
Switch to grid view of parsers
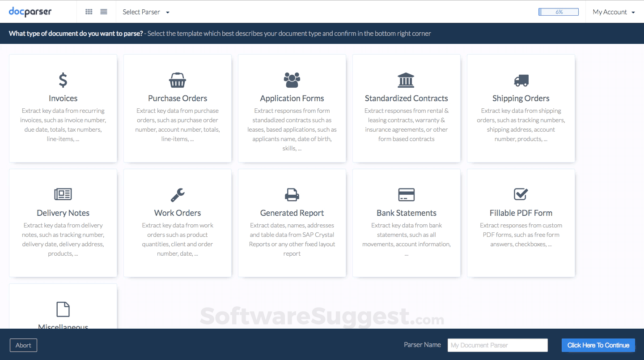tap(89, 12)
